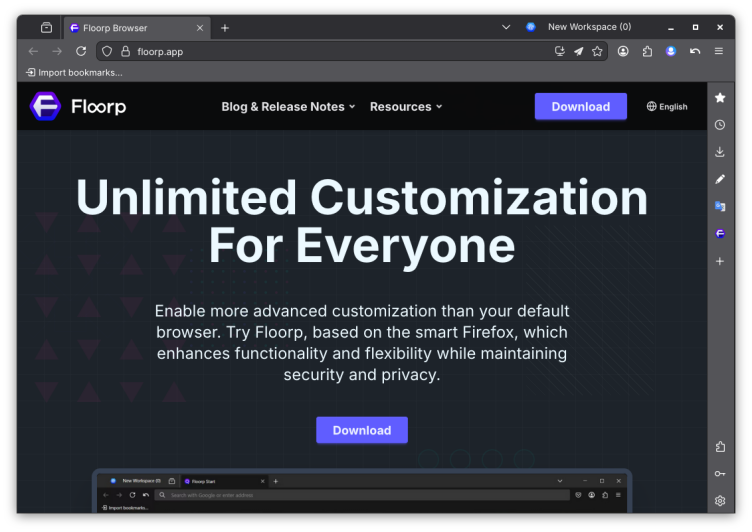Viewport: 752px width, 532px height.
Task: Click Import bookmarks... in the bookmarks bar
Action: tap(75, 72)
